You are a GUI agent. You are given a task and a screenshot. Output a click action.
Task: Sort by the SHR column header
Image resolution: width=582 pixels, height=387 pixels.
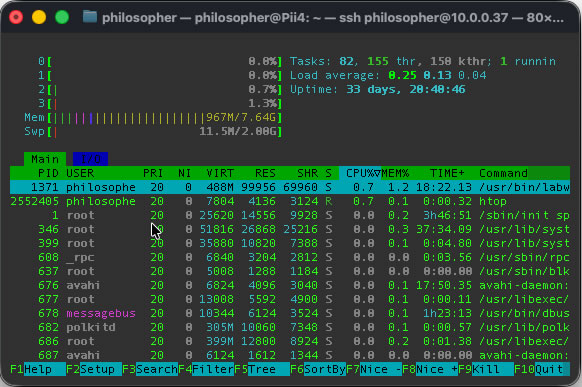coord(307,173)
